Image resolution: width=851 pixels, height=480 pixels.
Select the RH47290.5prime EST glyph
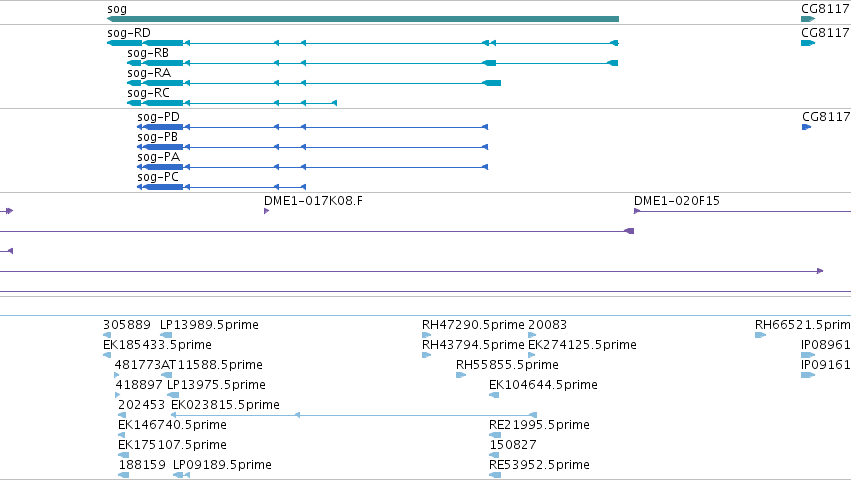click(427, 335)
